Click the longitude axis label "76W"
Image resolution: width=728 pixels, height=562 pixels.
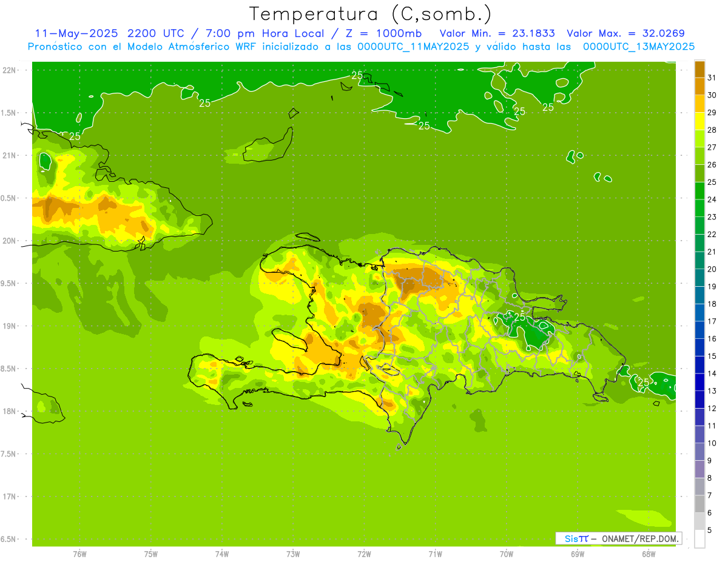click(79, 554)
